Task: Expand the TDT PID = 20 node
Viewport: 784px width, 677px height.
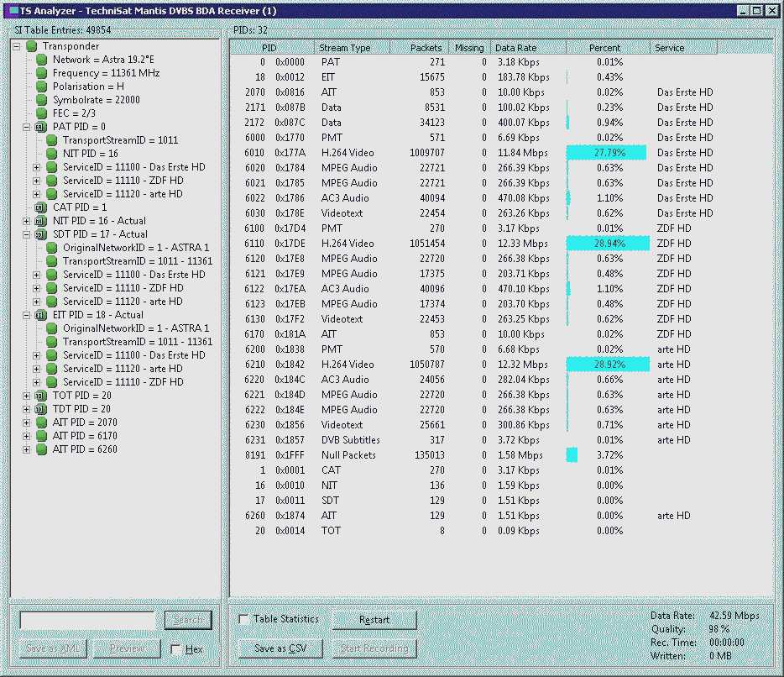Action: pos(27,409)
